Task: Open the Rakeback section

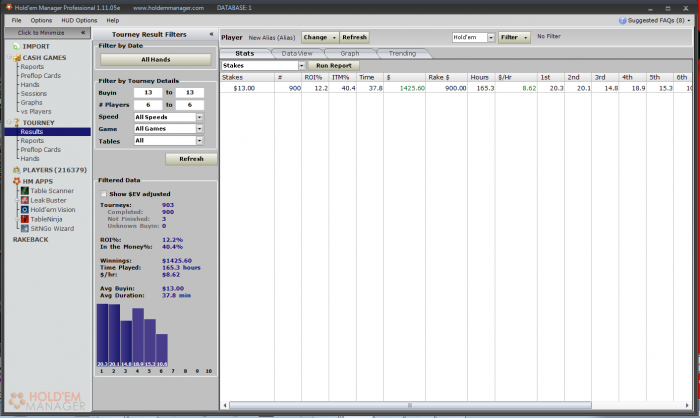Action: click(x=30, y=240)
